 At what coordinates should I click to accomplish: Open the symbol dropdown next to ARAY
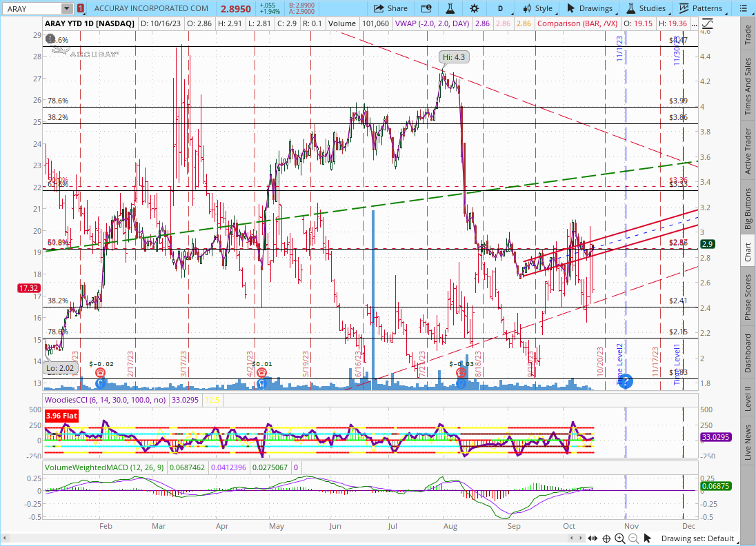click(66, 8)
